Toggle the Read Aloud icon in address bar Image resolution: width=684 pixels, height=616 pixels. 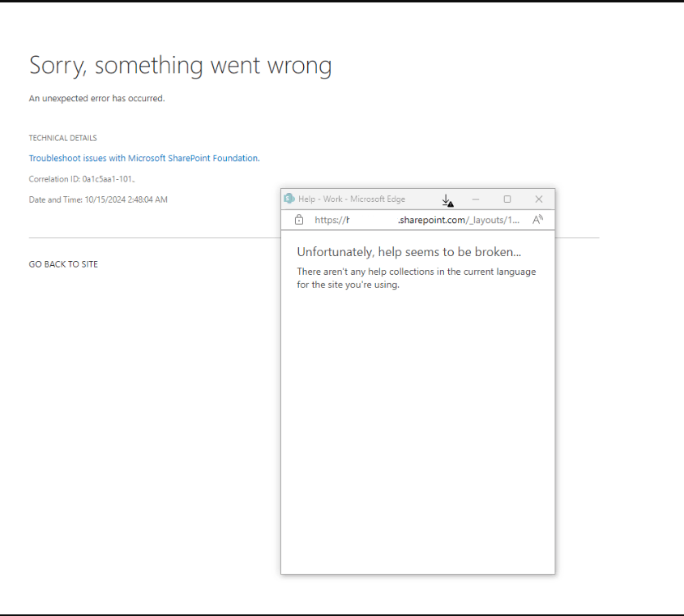(537, 220)
